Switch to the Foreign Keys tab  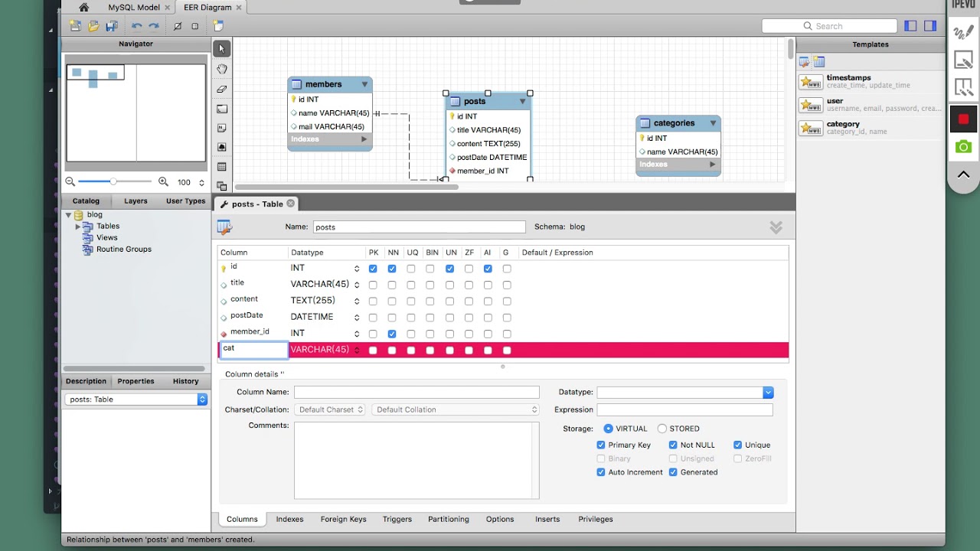coord(343,519)
